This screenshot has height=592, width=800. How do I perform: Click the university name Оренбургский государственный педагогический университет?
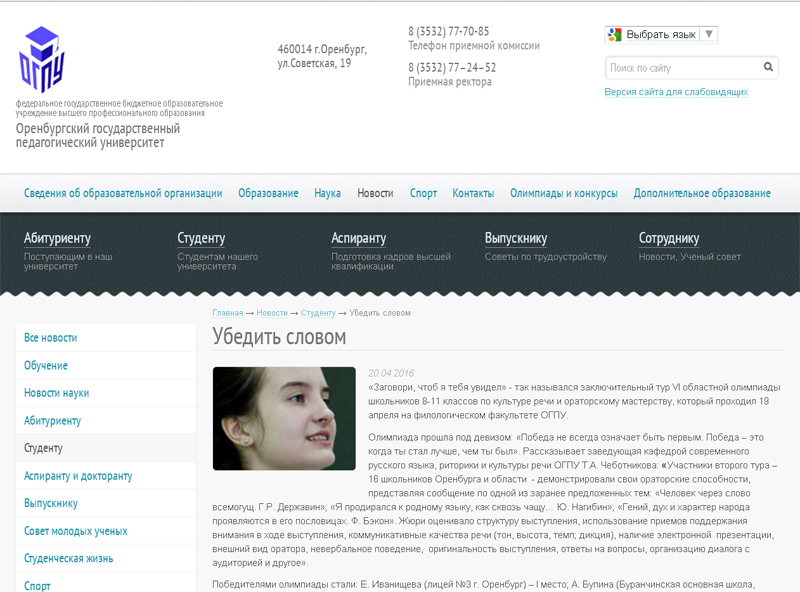[x=98, y=135]
